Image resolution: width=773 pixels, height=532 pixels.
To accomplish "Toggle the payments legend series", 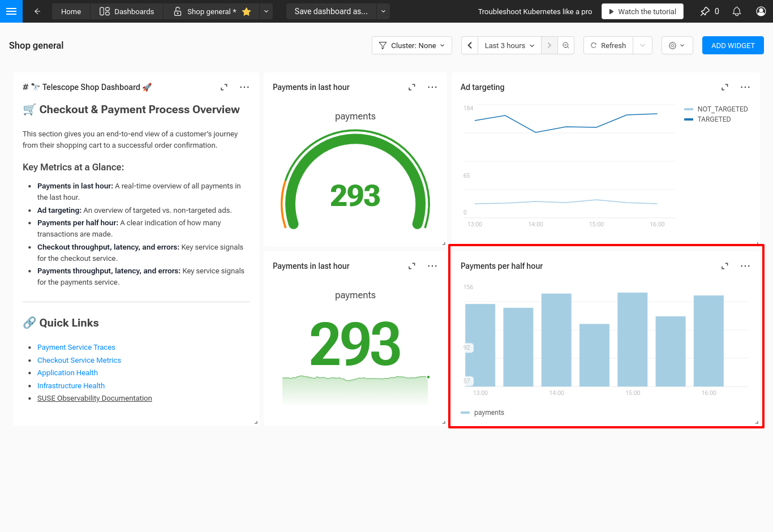I will 488,413.
